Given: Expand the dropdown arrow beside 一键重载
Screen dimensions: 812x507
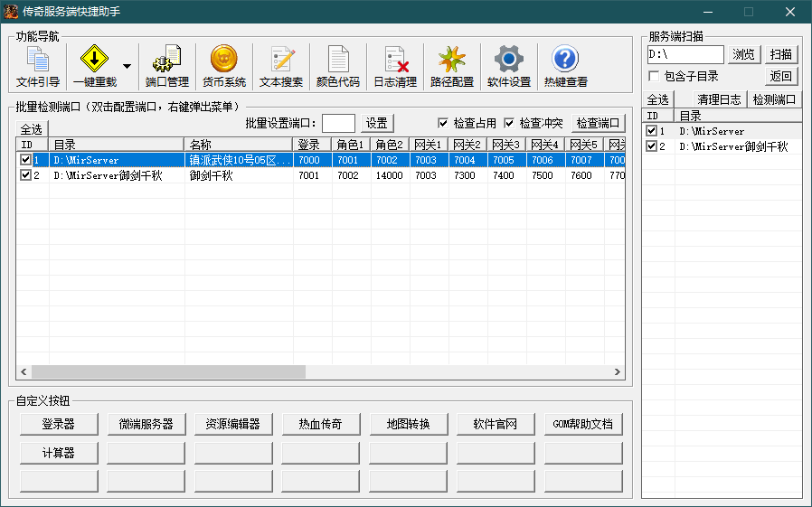Looking at the screenshot, I should pos(127,67).
